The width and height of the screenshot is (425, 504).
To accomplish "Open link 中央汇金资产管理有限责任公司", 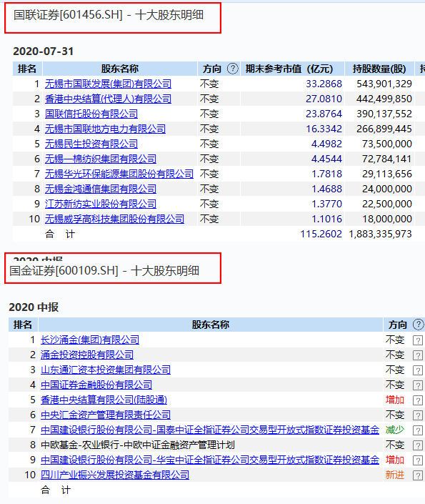I will 106,415.
